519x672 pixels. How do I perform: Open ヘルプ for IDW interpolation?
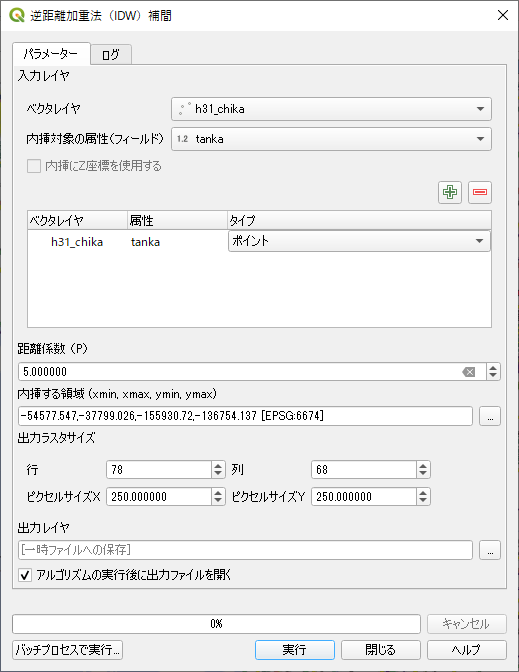click(x=467, y=650)
